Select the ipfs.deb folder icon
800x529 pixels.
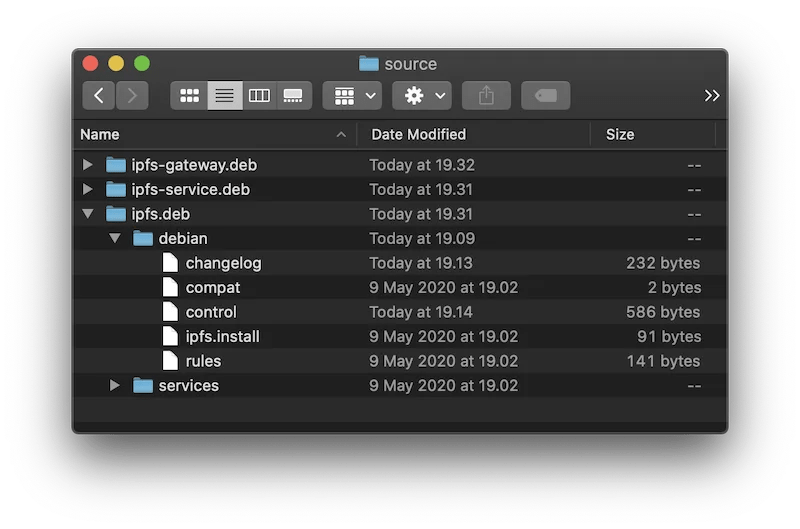(116, 214)
